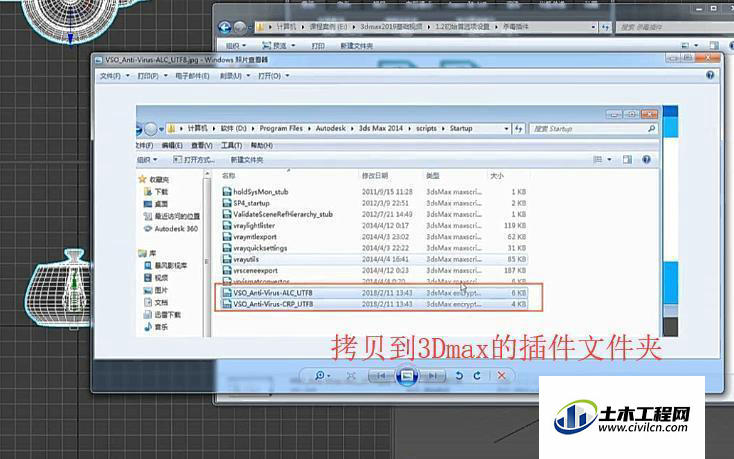Click the refresh button beside the rear Explorer address bar

coord(605,27)
